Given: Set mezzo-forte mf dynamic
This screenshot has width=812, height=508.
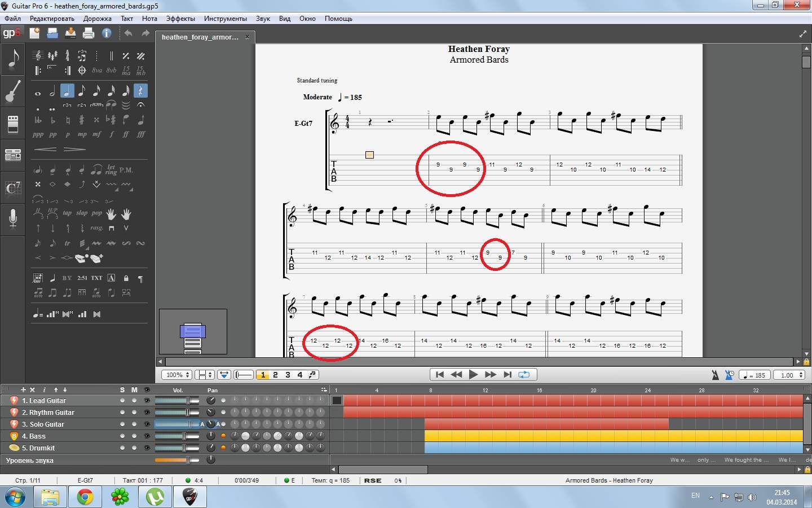Looking at the screenshot, I should 97,134.
